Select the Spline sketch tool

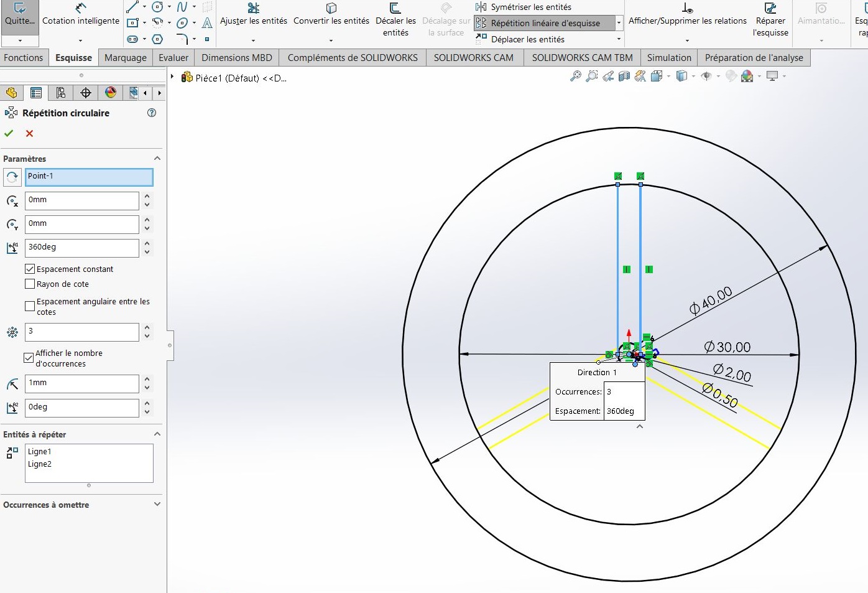click(x=182, y=7)
